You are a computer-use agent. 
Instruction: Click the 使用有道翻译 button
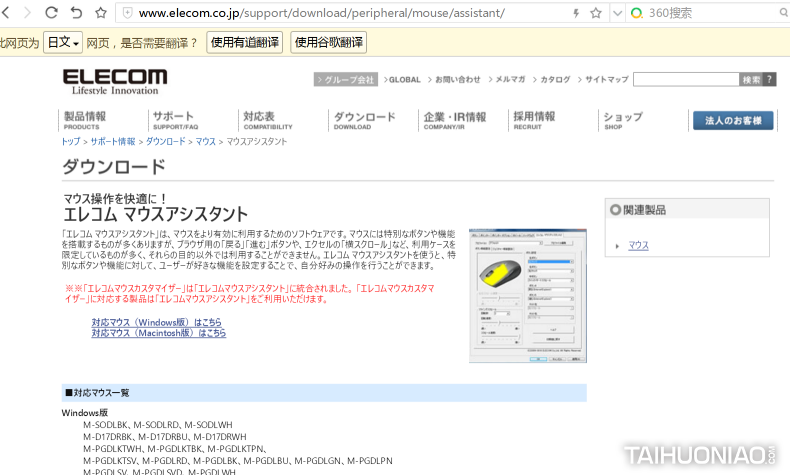point(245,42)
